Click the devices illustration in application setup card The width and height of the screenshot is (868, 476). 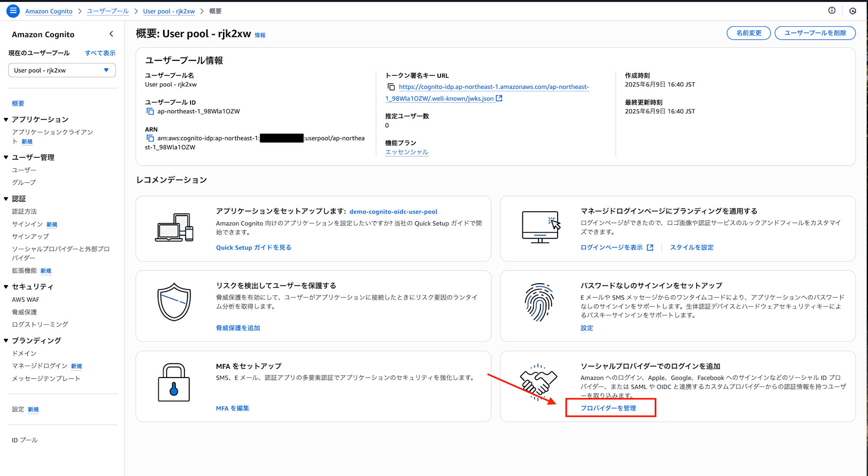coord(174,227)
